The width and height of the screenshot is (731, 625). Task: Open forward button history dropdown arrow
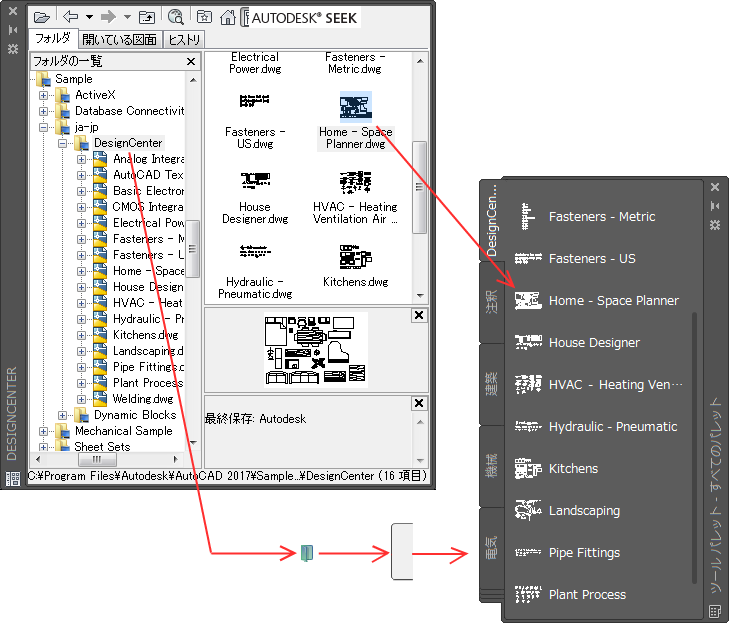(127, 17)
